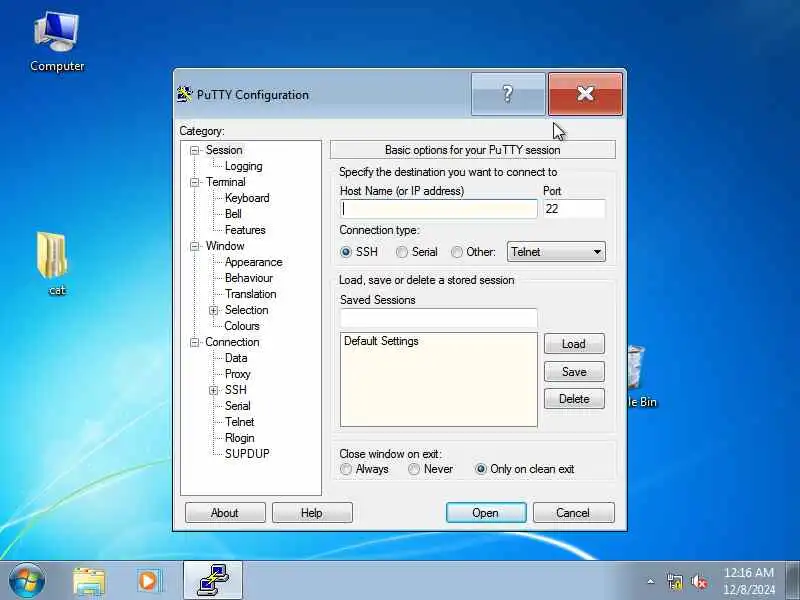Open Serial category in tree
The image size is (800, 600).
point(237,406)
